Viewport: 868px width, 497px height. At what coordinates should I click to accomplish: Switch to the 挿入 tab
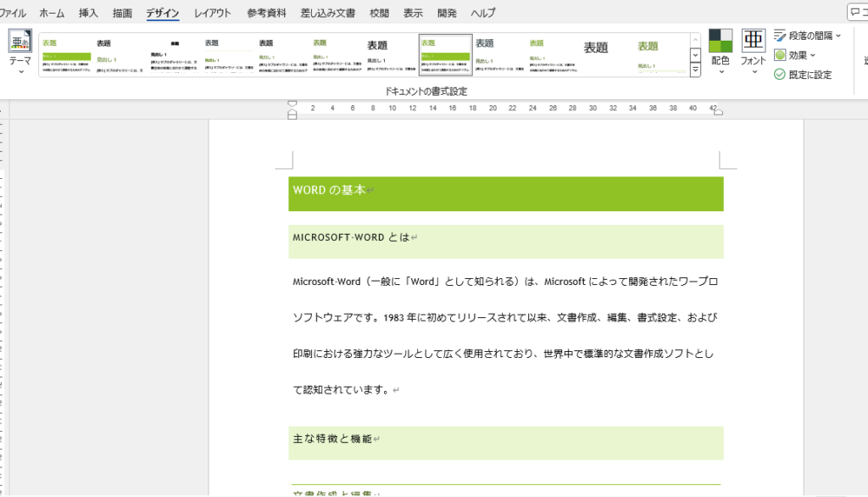pyautogui.click(x=88, y=13)
